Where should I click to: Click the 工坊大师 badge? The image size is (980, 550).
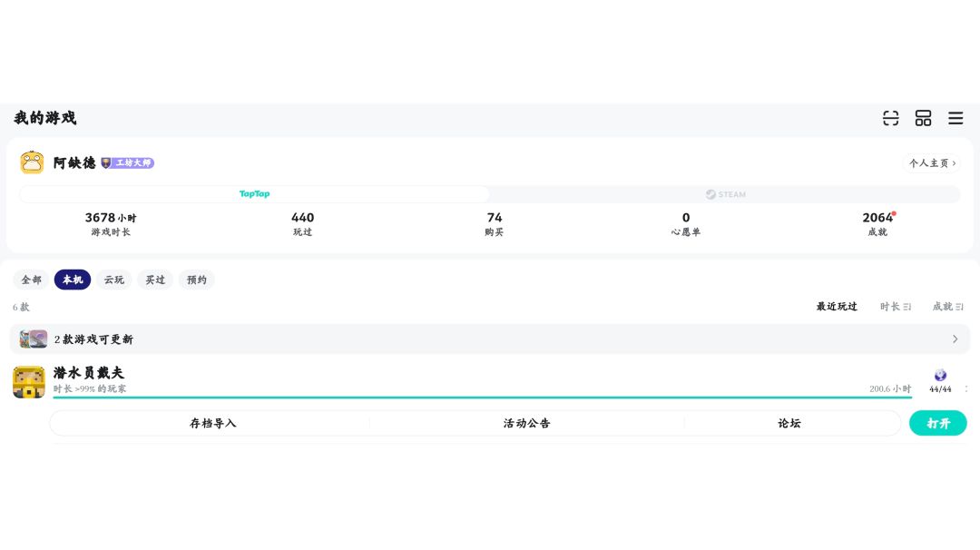[128, 163]
